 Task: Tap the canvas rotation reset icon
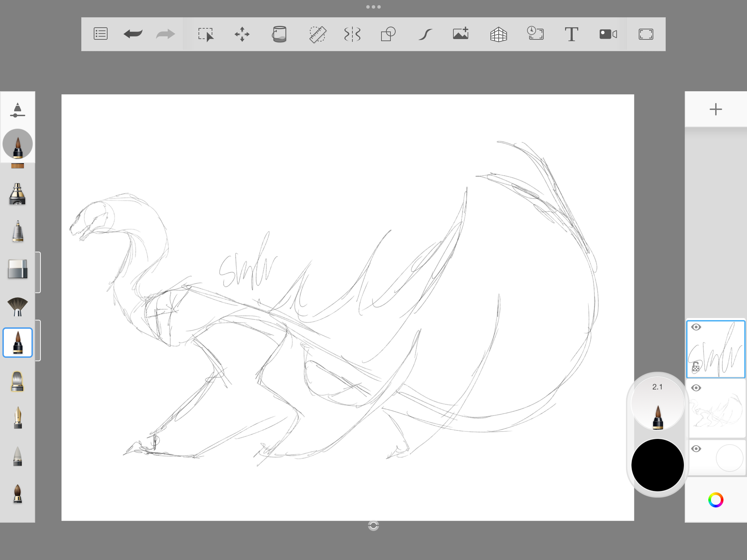(x=373, y=526)
